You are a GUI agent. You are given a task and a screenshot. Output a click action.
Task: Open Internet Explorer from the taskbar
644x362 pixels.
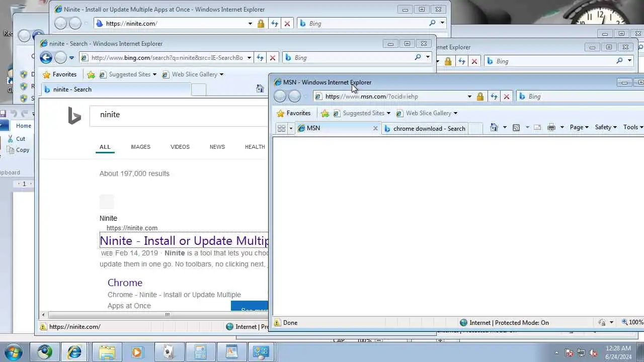pyautogui.click(x=74, y=352)
